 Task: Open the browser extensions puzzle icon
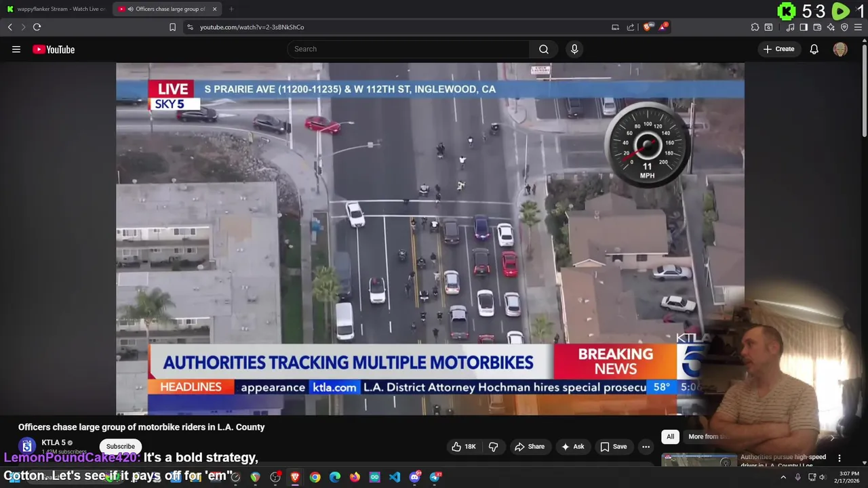(x=755, y=27)
